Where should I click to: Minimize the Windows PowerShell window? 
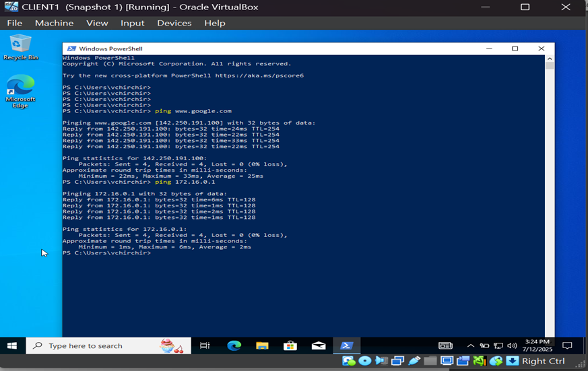[x=489, y=48]
